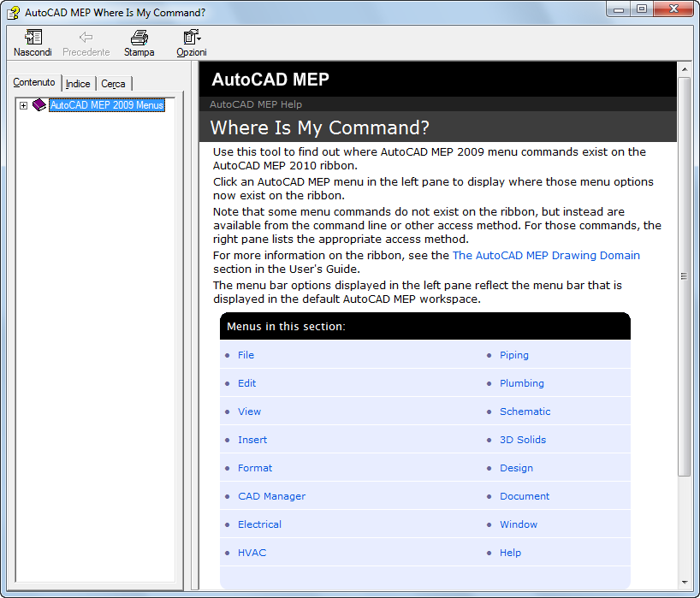Open the Insert menu link
The width and height of the screenshot is (700, 598).
(x=252, y=440)
